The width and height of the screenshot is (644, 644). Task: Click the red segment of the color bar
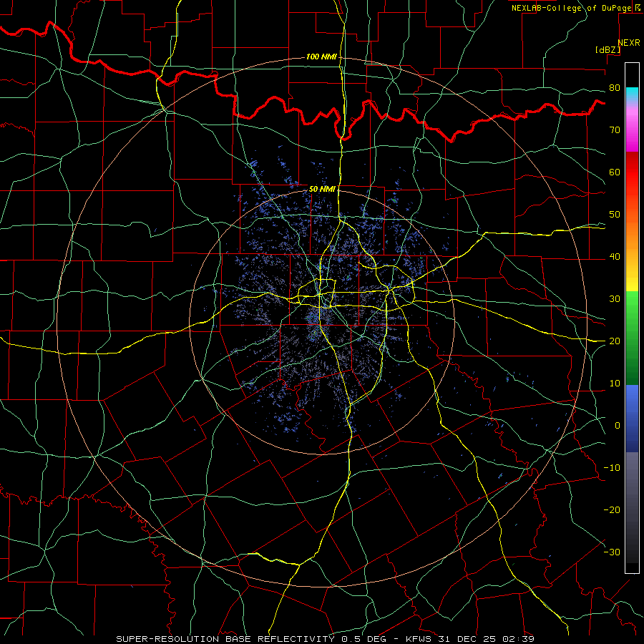[632, 172]
